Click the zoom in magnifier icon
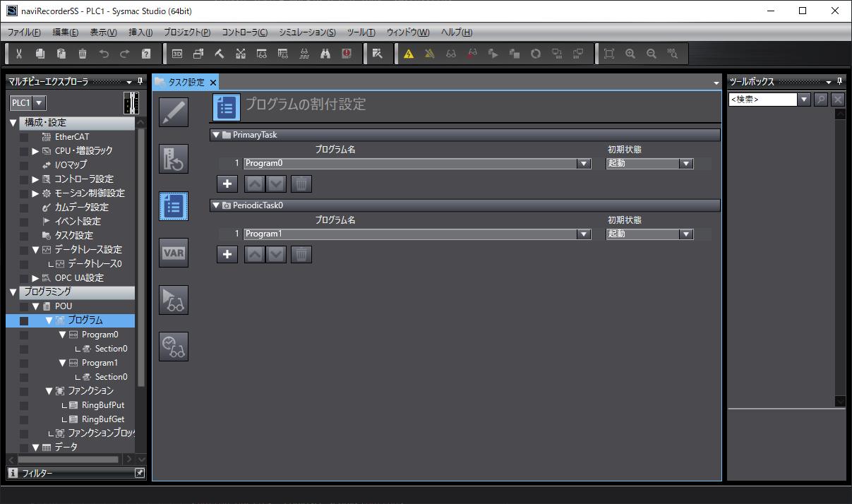This screenshot has width=852, height=504. tap(630, 54)
